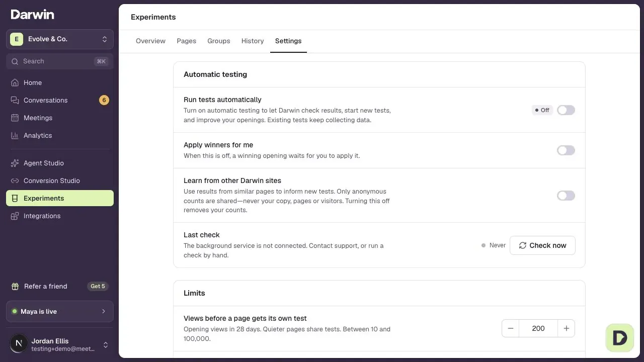The image size is (644, 362).
Task: Decrease views threshold with minus button
Action: pyautogui.click(x=510, y=328)
